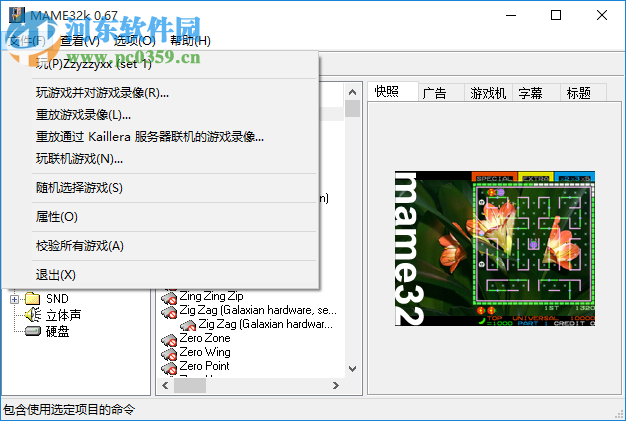Select the 立体声 speaker icon
This screenshot has height=421, width=626.
point(33,315)
